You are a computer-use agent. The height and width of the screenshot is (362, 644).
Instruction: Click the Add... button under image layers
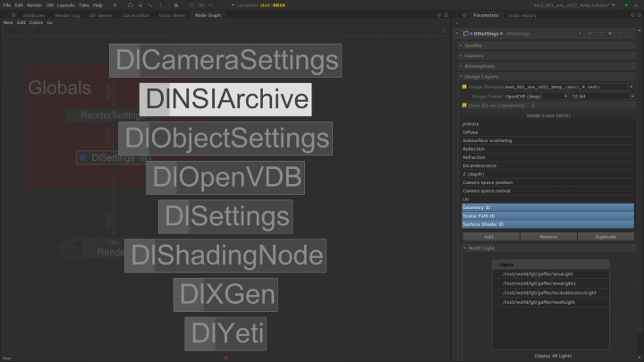490,237
